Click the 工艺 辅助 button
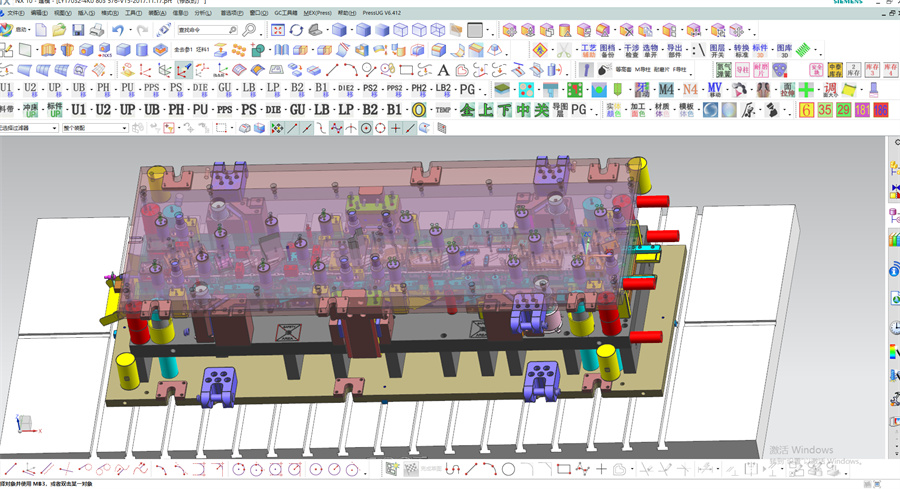Screen dimensions: 900x489 589,49
